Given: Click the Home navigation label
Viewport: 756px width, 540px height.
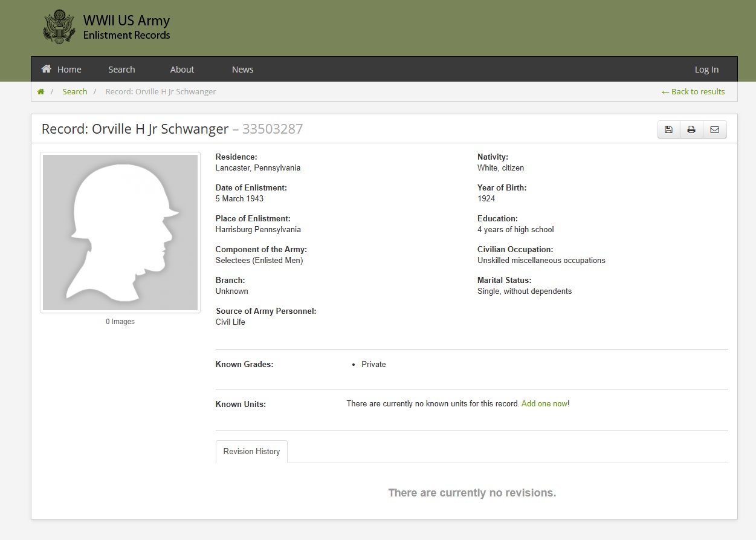Looking at the screenshot, I should 69,69.
